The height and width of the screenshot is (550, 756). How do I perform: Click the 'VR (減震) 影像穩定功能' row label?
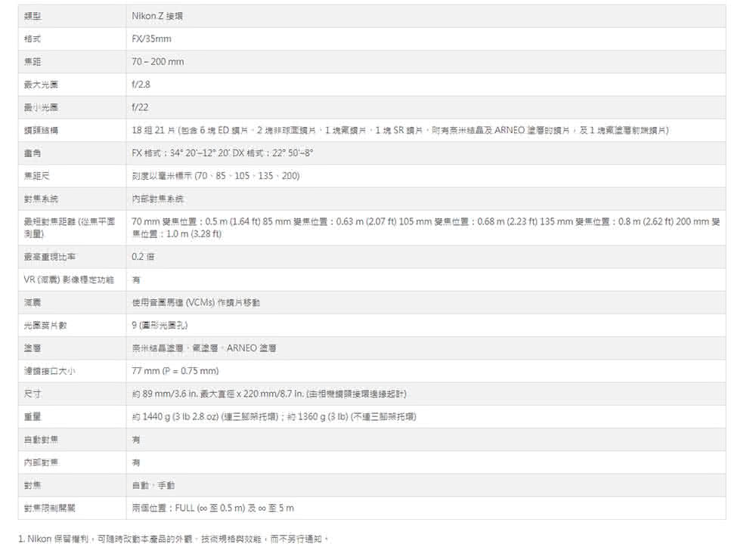click(68, 280)
